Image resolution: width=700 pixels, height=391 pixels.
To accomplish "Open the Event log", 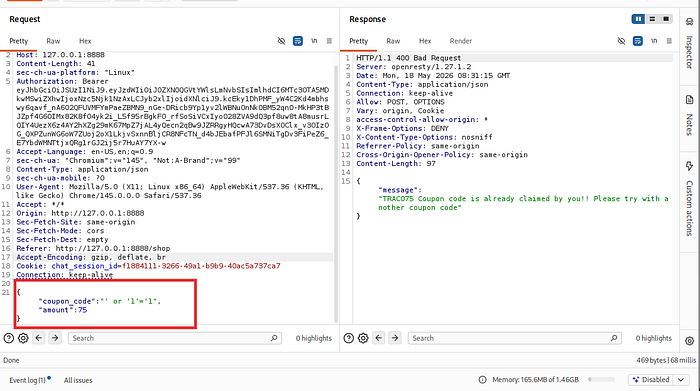I will pos(29,380).
